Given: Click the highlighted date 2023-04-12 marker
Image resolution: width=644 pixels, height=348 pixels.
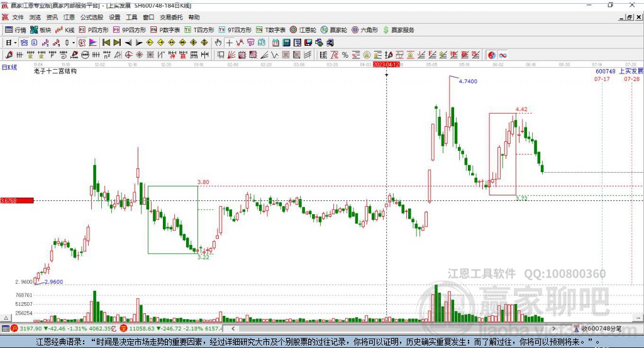Looking at the screenshot, I should pyautogui.click(x=386, y=65).
